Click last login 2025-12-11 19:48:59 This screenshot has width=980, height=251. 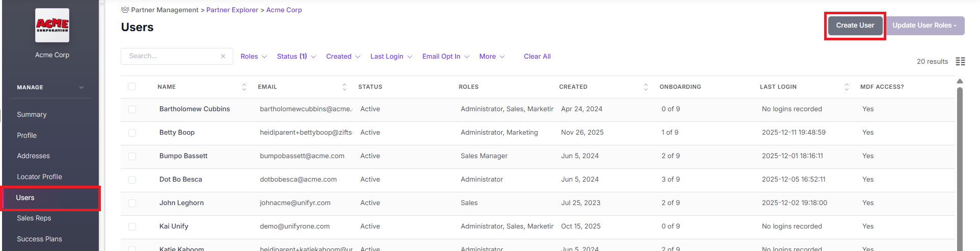[794, 132]
